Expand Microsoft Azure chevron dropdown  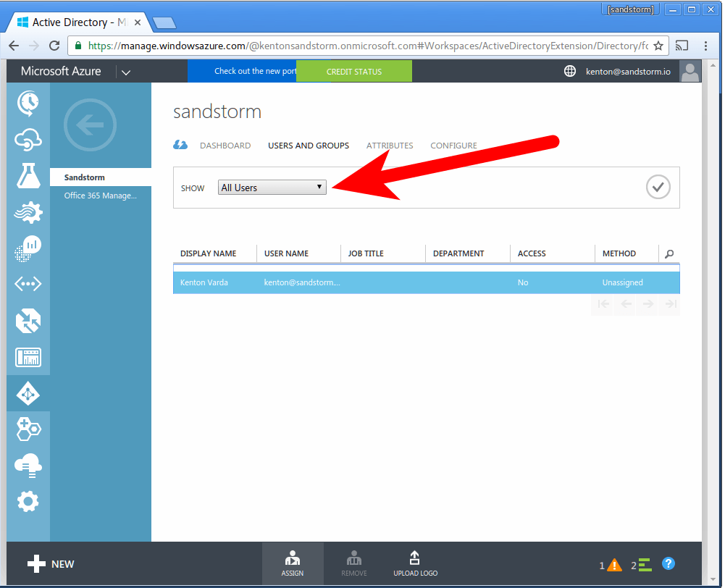point(126,72)
